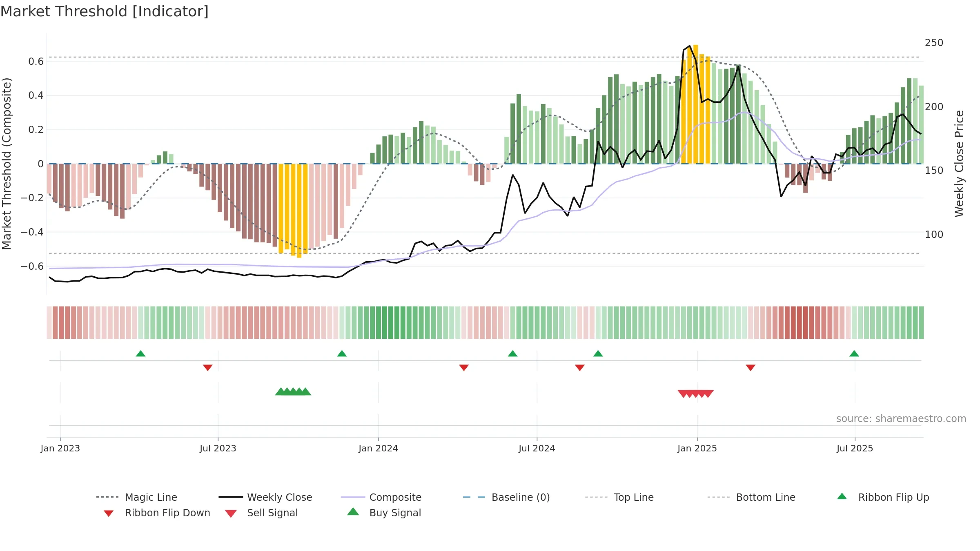Click the source: sharemaestro.com text
Screen dimensions: 980x551
point(901,419)
